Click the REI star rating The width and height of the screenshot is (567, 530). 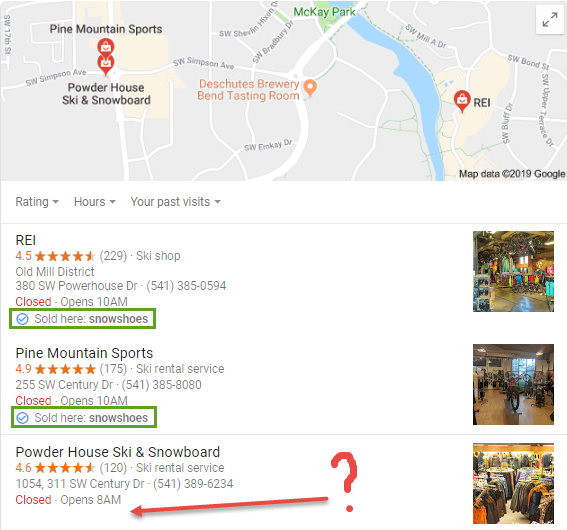[x=65, y=256]
